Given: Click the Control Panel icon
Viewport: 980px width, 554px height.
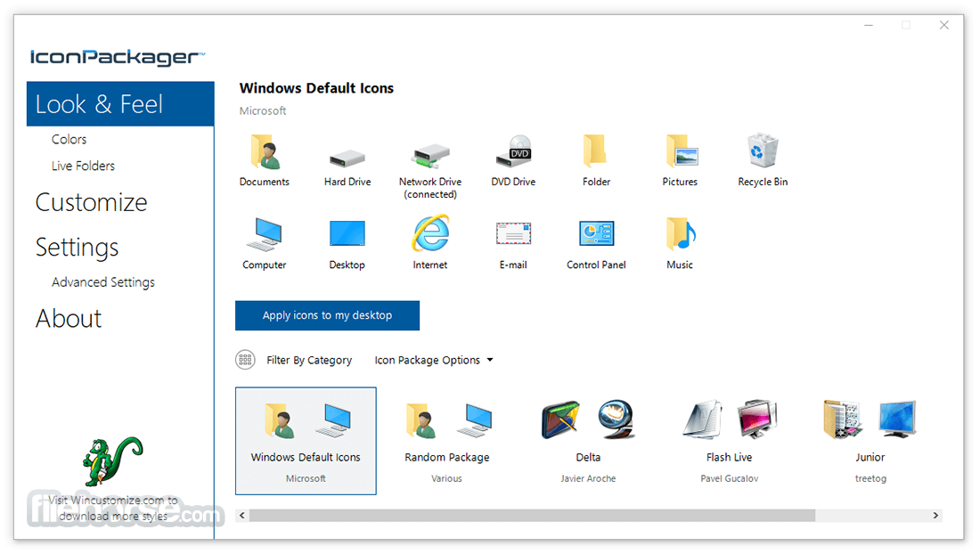Looking at the screenshot, I should [x=596, y=233].
